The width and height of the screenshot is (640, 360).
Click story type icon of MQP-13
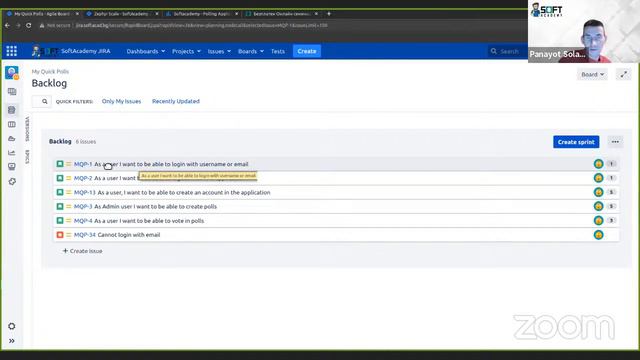(60, 192)
